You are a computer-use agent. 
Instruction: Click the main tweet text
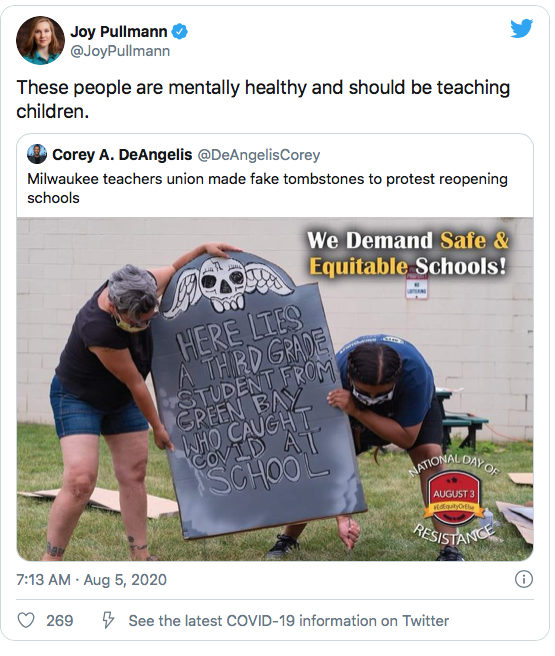tap(263, 100)
